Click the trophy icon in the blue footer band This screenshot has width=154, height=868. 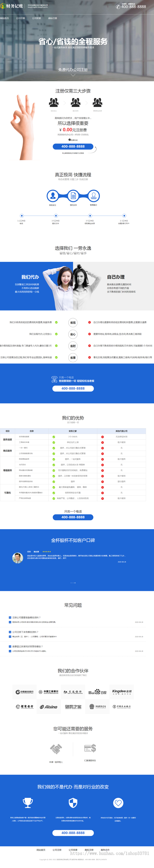click(28, 803)
